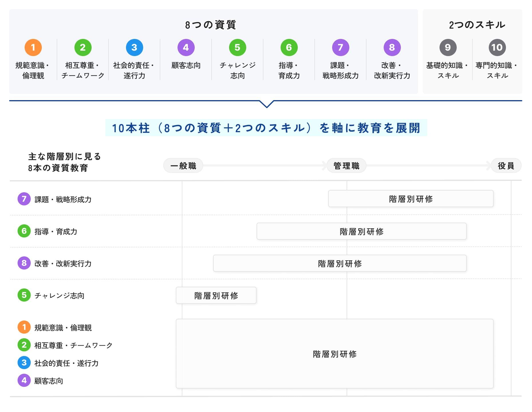Select the 一般職 tab pill
The image size is (532, 412).
tap(183, 165)
